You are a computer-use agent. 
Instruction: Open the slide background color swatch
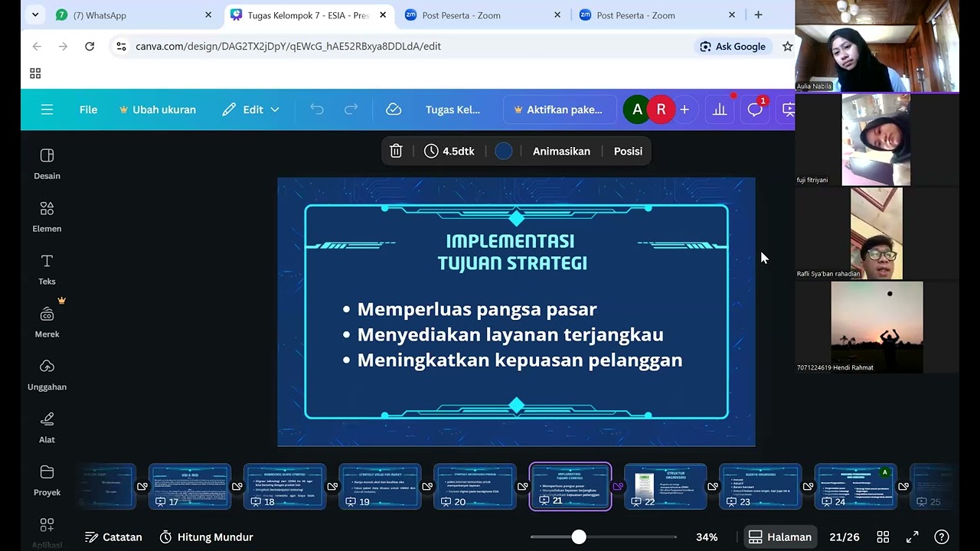pyautogui.click(x=504, y=151)
